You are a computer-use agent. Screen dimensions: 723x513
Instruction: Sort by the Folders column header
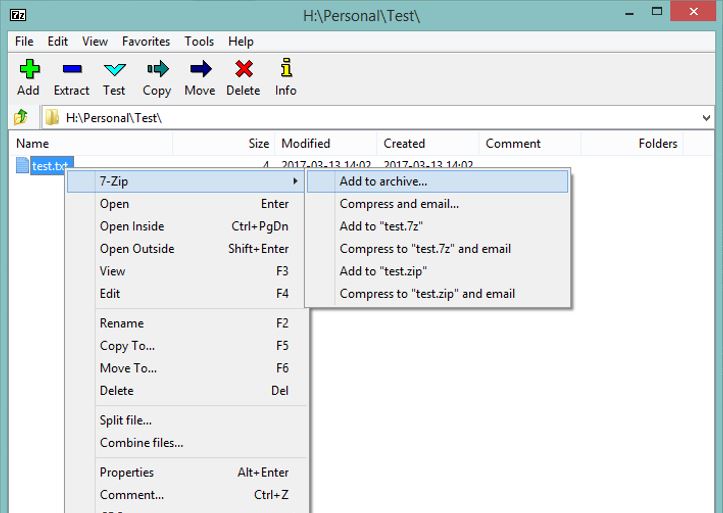click(632, 143)
